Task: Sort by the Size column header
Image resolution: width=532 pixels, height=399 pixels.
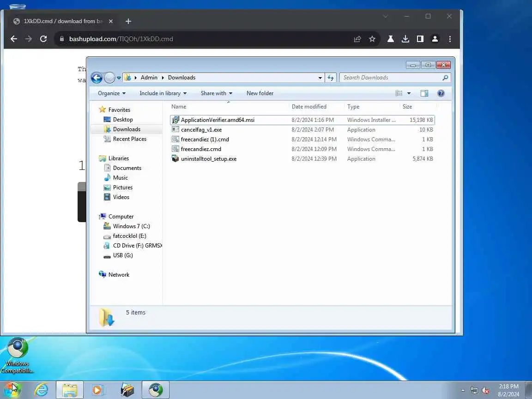Action: 407,107
